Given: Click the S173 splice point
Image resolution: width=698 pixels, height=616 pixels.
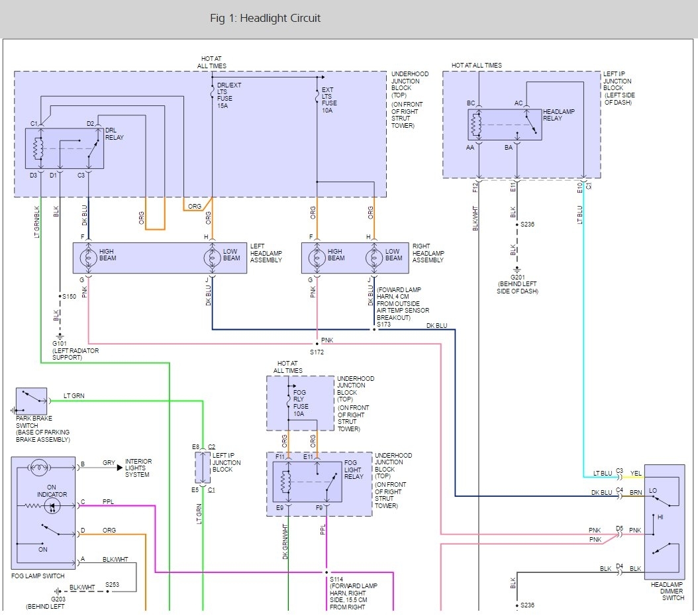Looking at the screenshot, I should pos(374,329).
